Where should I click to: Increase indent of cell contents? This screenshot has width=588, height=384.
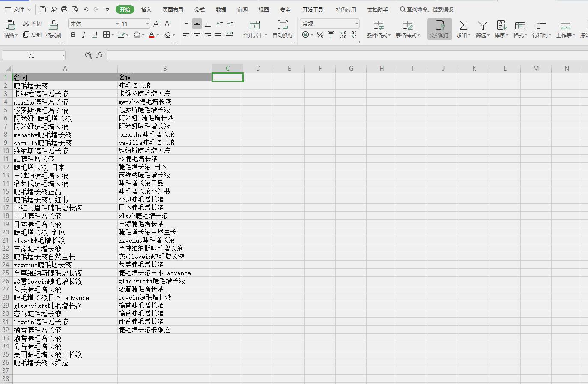[x=230, y=24]
